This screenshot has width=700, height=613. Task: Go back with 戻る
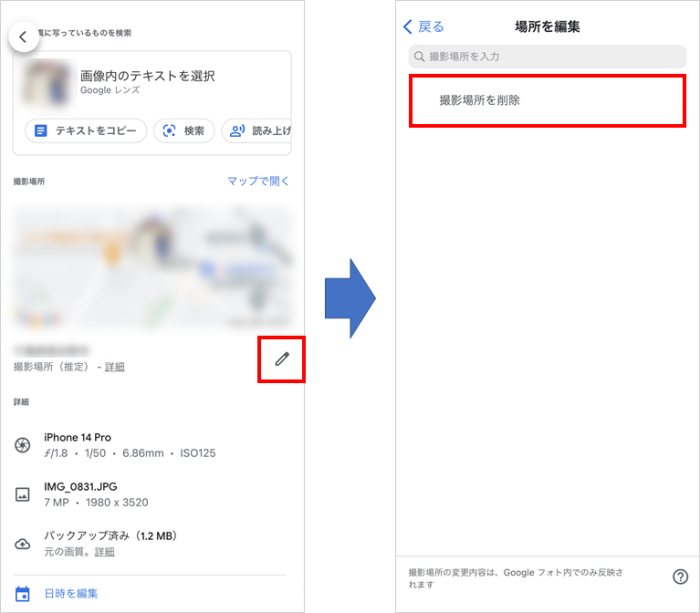click(423, 27)
